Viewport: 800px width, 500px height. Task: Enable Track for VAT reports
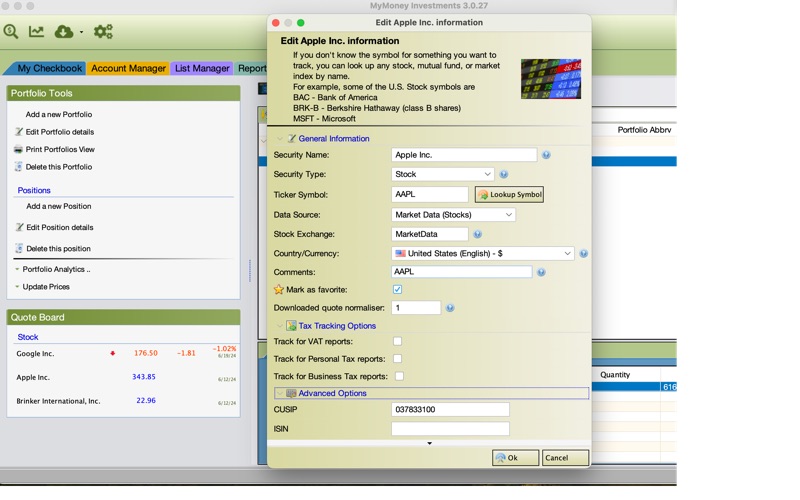pos(397,341)
